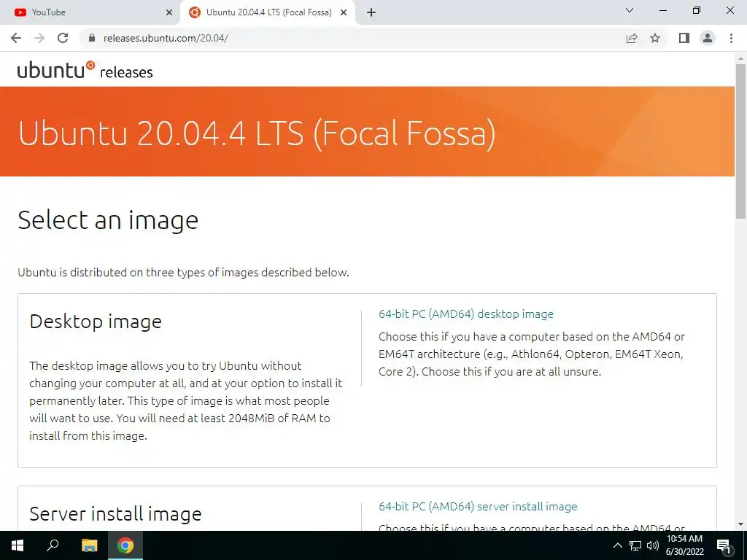Open File Explorer from the taskbar

[89, 545]
